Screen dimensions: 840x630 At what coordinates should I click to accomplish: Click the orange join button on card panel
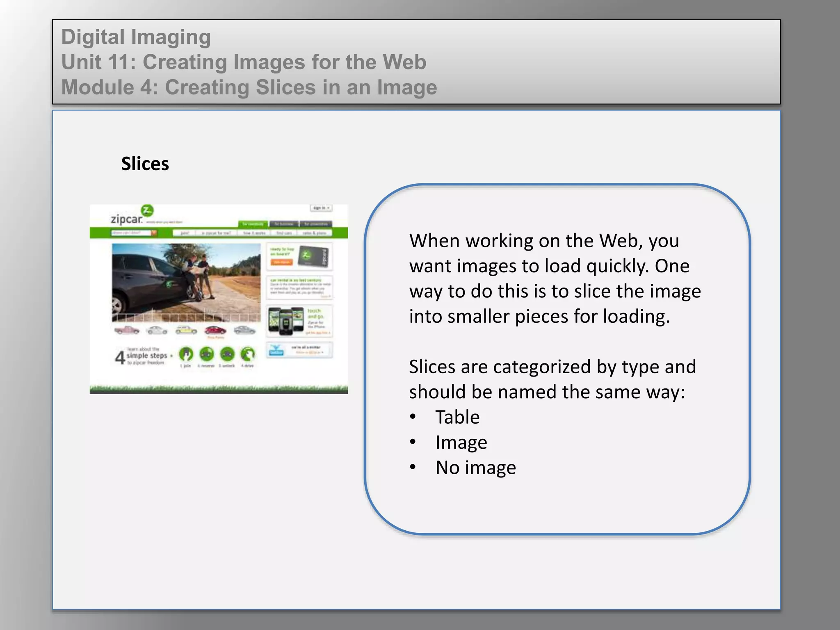(281, 262)
